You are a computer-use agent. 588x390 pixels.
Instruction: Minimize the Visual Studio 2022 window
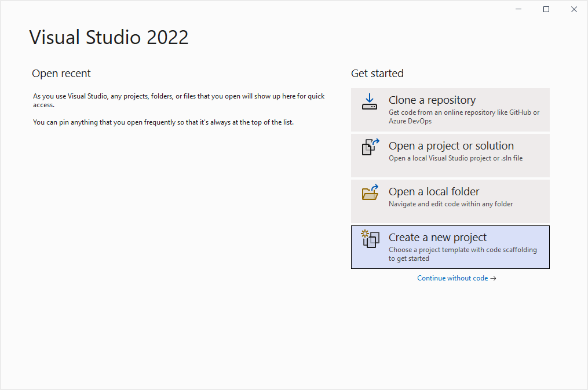coord(518,9)
